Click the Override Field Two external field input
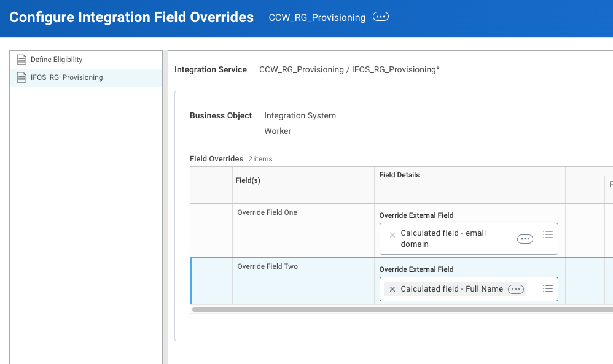613x364 pixels. (469, 289)
